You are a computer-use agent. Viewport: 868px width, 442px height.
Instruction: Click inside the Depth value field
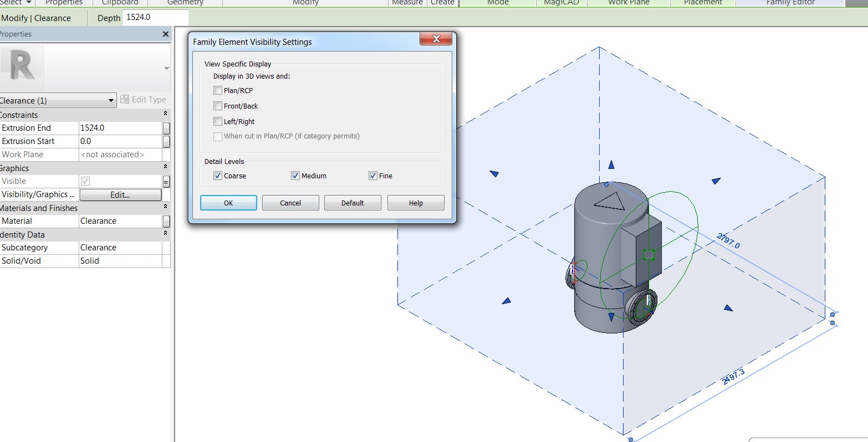tap(155, 18)
